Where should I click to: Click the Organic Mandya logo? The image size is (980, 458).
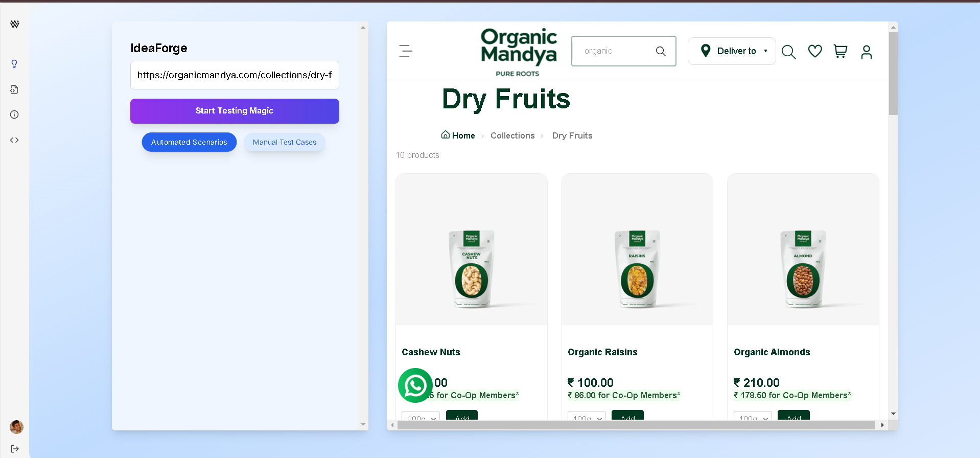(519, 52)
